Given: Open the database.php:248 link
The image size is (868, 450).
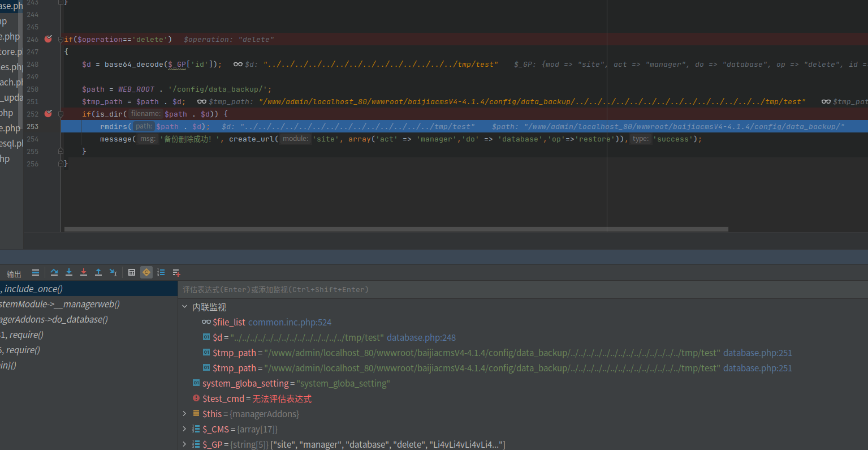Looking at the screenshot, I should click(421, 337).
